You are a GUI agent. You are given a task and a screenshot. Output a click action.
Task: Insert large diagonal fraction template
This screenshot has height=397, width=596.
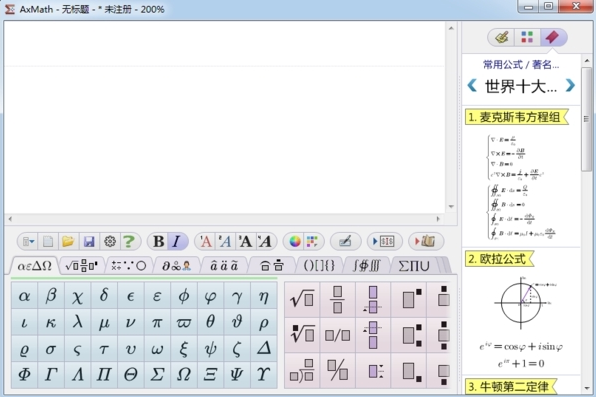pyautogui.click(x=338, y=371)
